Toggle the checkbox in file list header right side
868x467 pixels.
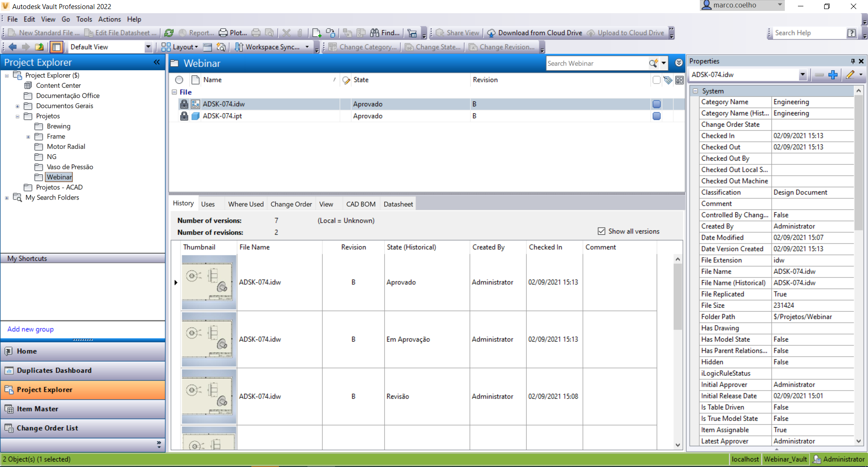656,80
